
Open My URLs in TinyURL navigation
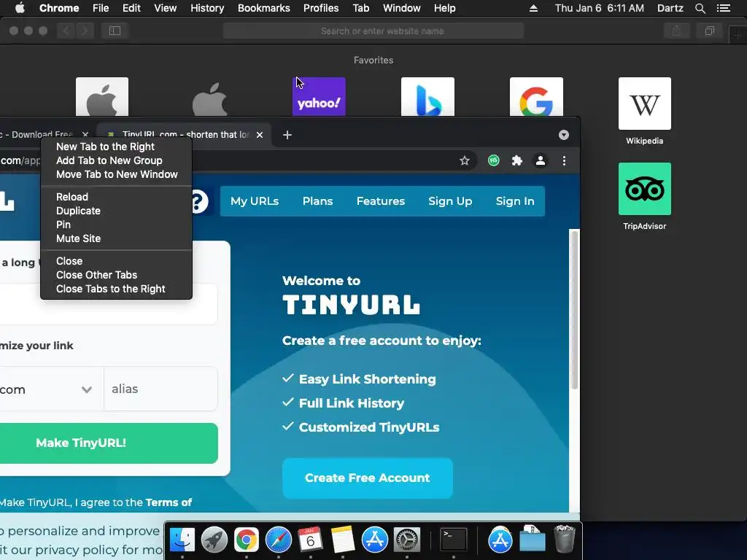(255, 201)
